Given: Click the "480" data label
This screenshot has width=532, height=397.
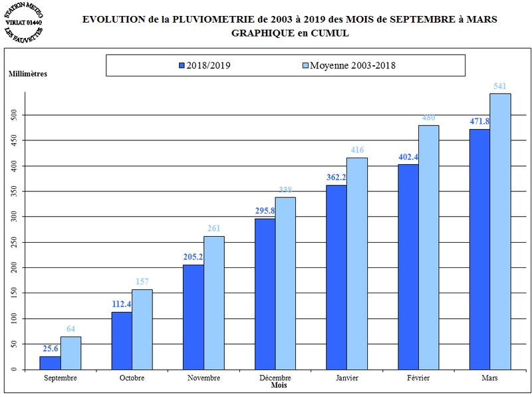Looking at the screenshot, I should click(x=428, y=118).
